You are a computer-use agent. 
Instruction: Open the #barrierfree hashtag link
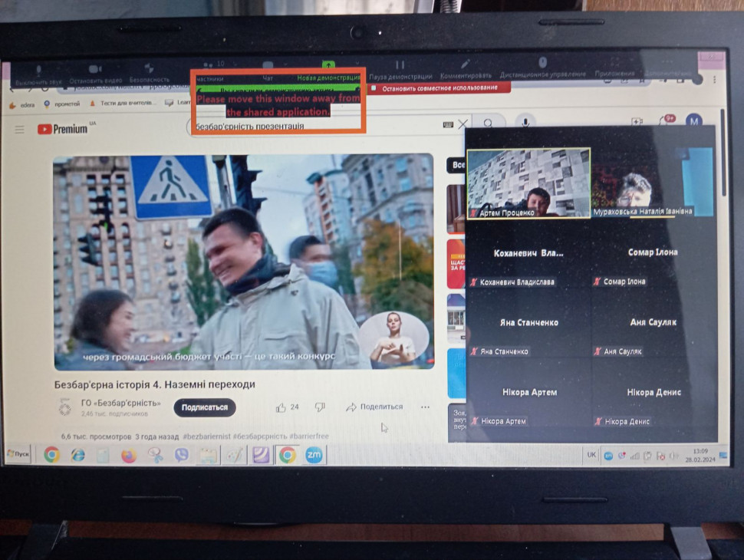pos(309,436)
